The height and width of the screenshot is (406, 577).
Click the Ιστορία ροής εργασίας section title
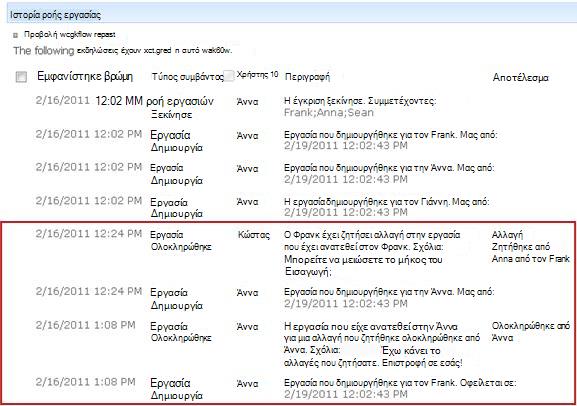click(56, 15)
